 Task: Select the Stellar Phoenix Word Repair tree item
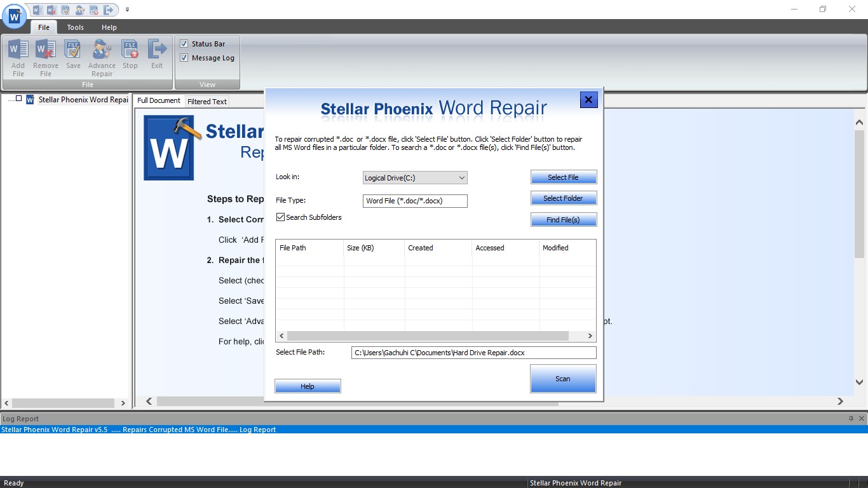(83, 100)
